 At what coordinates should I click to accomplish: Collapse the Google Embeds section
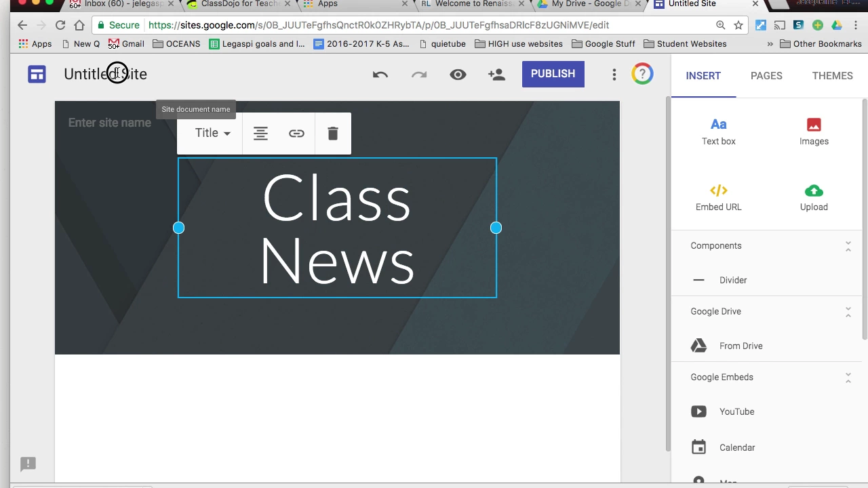848,378
